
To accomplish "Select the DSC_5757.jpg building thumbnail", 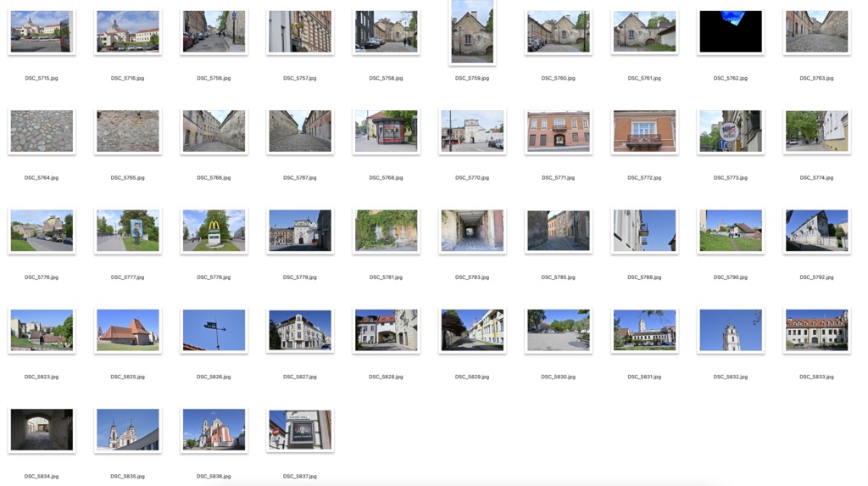I will pos(300,31).
